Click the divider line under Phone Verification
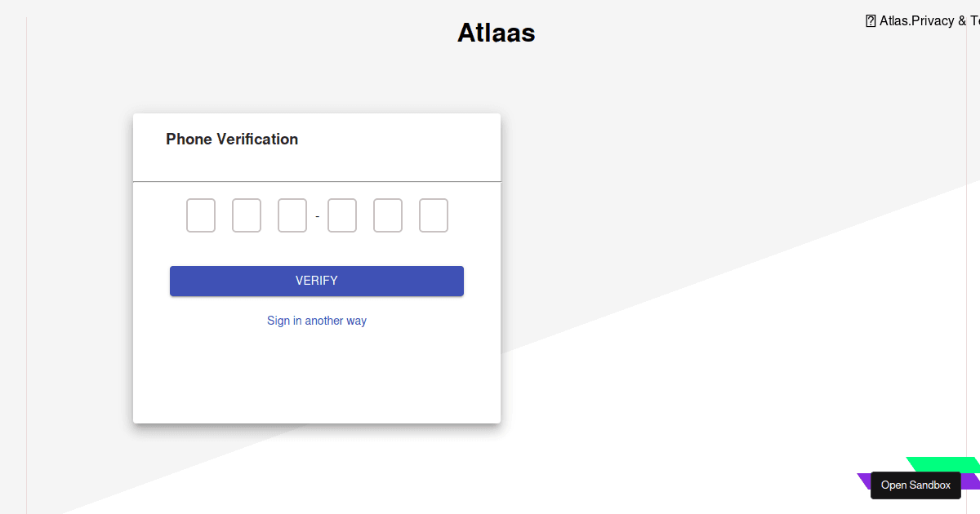 point(317,180)
